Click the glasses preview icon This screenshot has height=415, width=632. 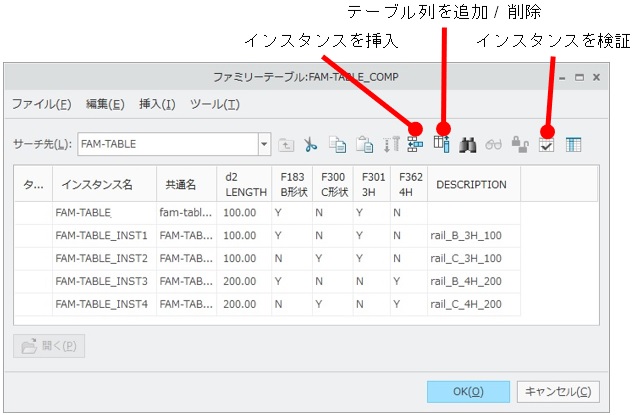click(494, 144)
